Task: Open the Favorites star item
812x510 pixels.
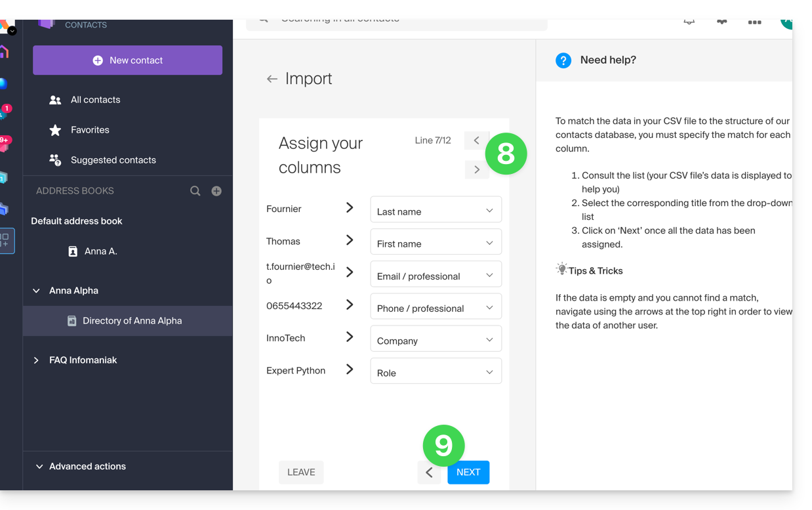Action: pos(90,130)
